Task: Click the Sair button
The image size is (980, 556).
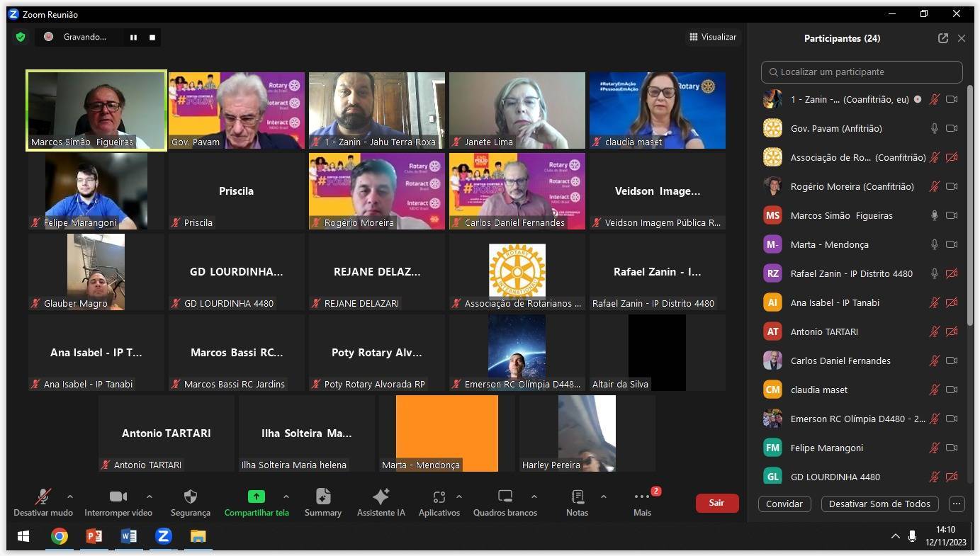Action: pyautogui.click(x=716, y=503)
